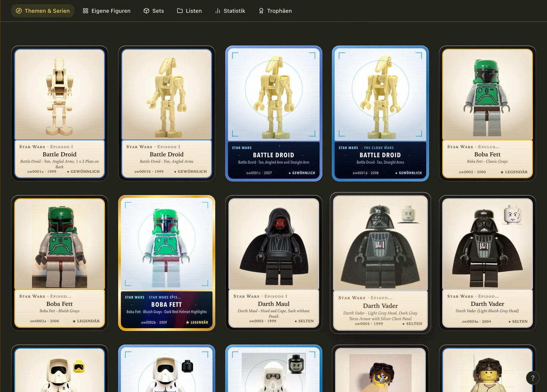547x392 pixels.
Task: Click the LEGENDÄR rarity on card sw0002
Action: click(514, 172)
